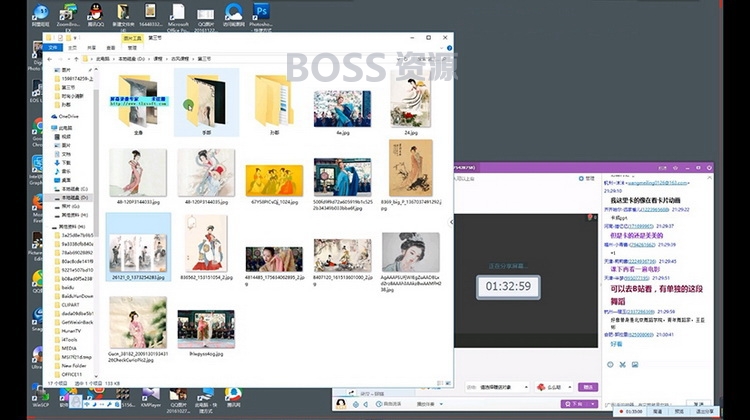Select image 836562_153151054_2.jpg
The height and width of the screenshot is (420, 750).
207,246
